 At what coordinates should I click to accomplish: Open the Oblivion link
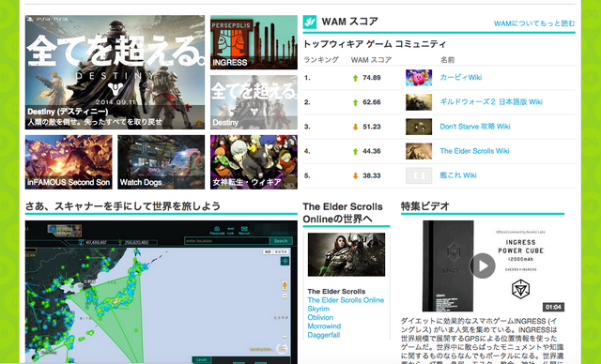(x=320, y=318)
